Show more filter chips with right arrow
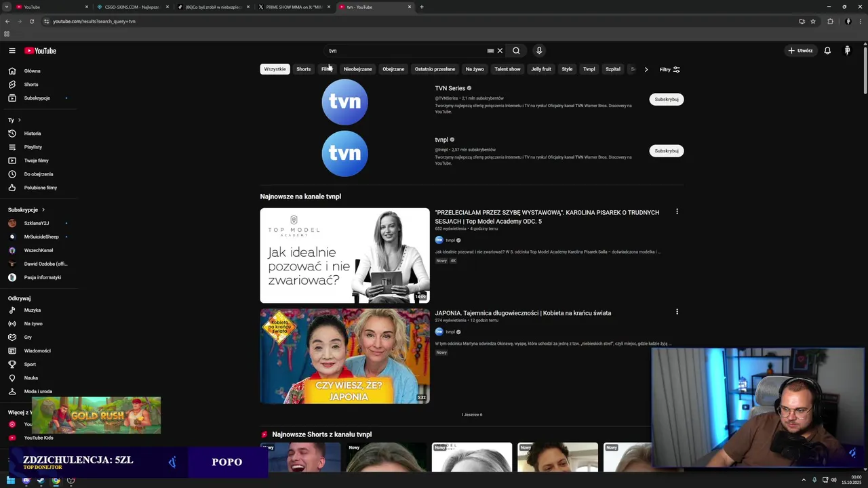 click(646, 69)
